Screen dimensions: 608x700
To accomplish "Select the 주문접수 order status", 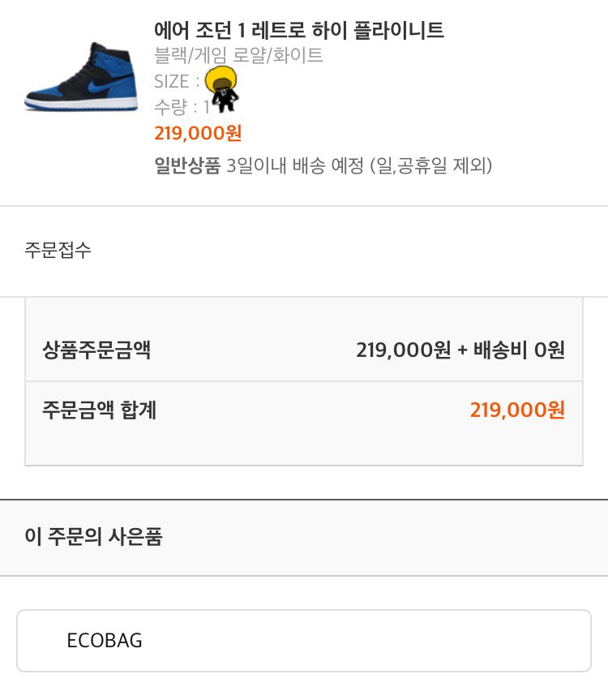I will (58, 250).
